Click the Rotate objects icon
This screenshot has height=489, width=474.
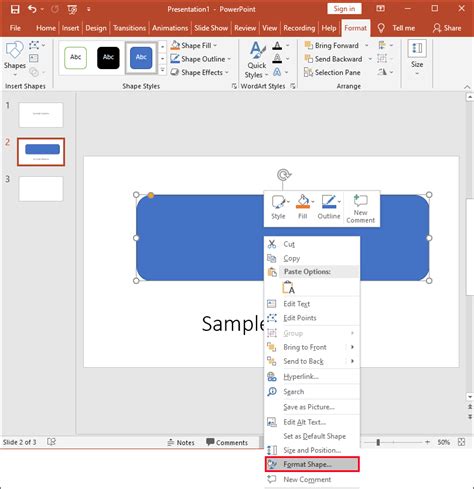coord(382,72)
